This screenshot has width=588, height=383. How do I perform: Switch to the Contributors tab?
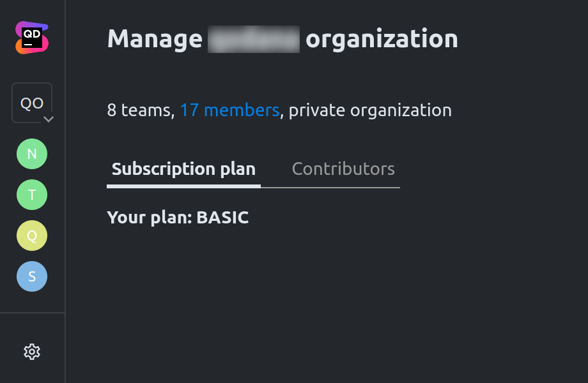[x=343, y=169]
